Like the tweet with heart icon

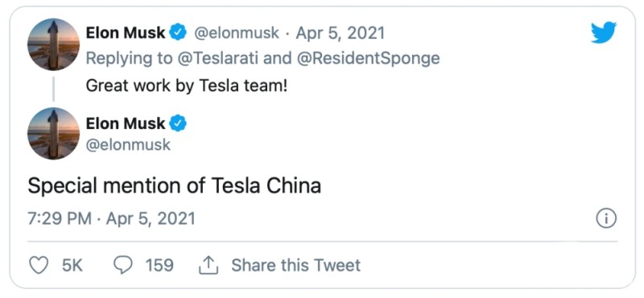(39, 265)
